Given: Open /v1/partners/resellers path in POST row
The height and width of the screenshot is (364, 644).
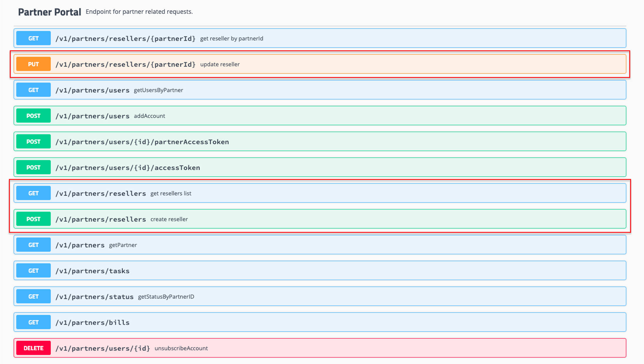Looking at the screenshot, I should [101, 219].
